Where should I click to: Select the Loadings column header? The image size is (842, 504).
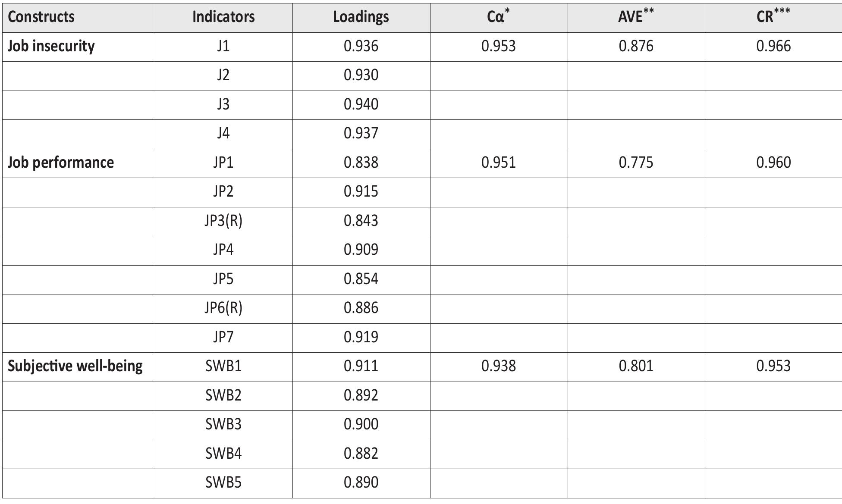(361, 17)
